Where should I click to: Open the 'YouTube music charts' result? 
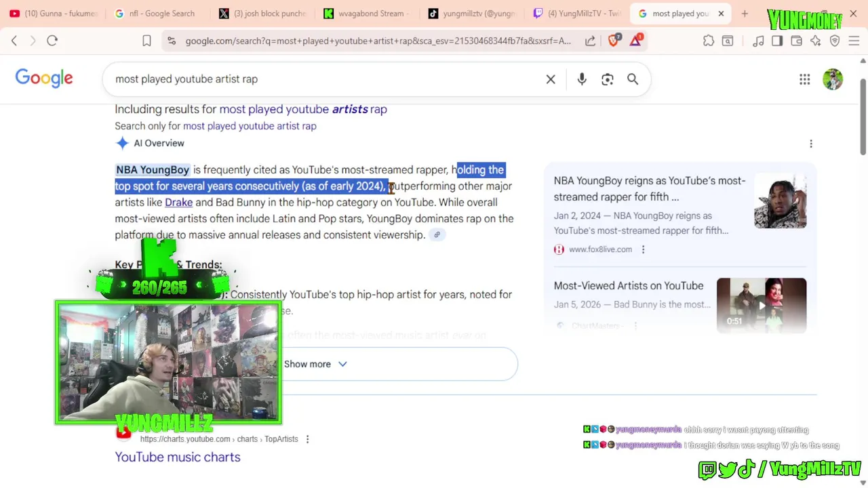(178, 457)
